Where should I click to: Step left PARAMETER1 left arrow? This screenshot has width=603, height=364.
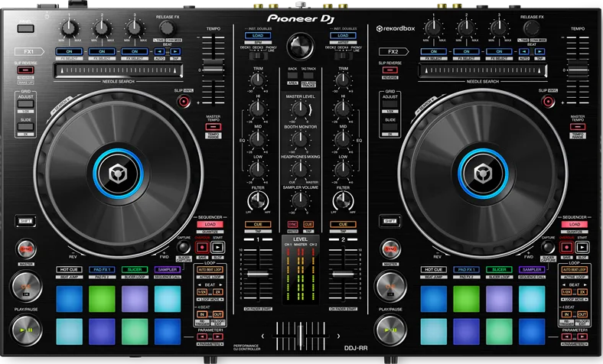click(x=202, y=336)
